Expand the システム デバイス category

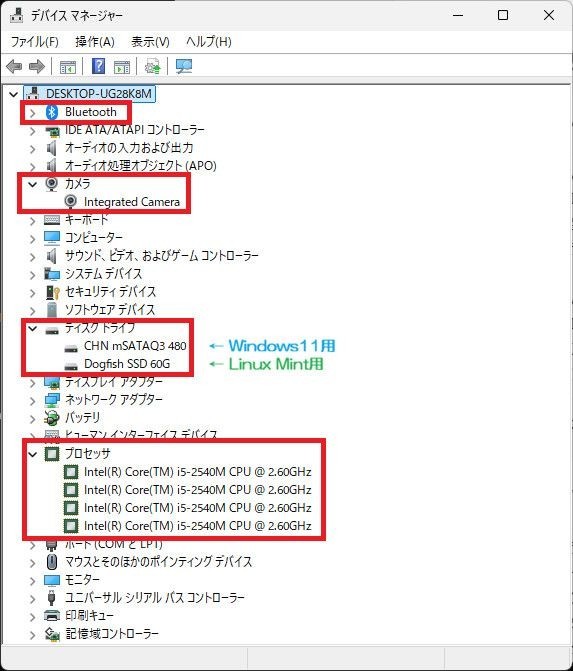[33, 274]
